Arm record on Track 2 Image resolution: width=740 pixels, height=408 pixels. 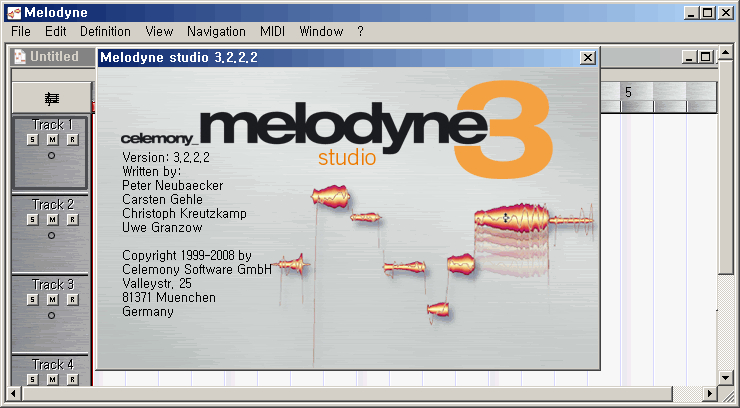tap(72, 219)
